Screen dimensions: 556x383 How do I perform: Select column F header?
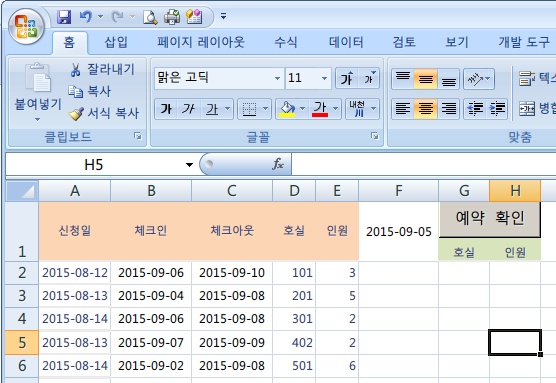click(399, 191)
